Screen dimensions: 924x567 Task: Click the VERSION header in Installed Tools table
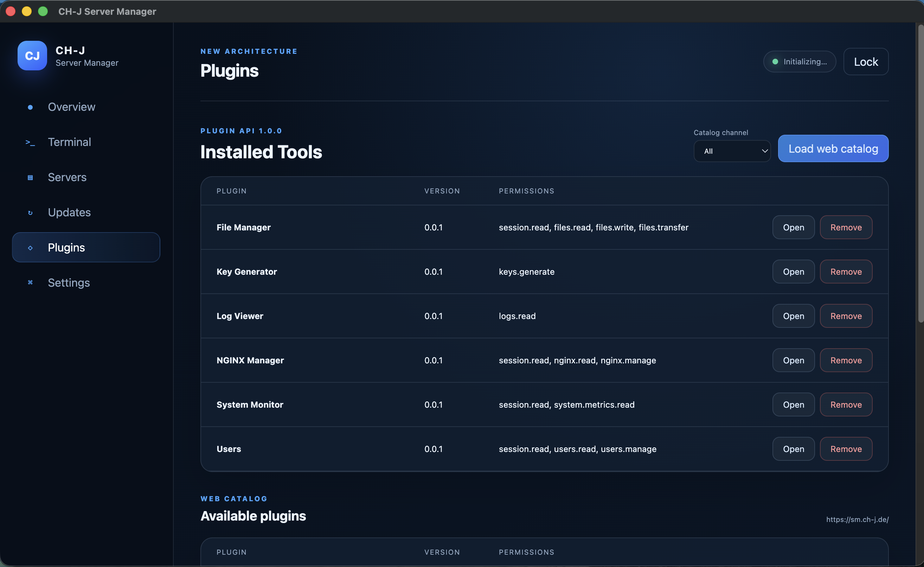[x=442, y=191]
